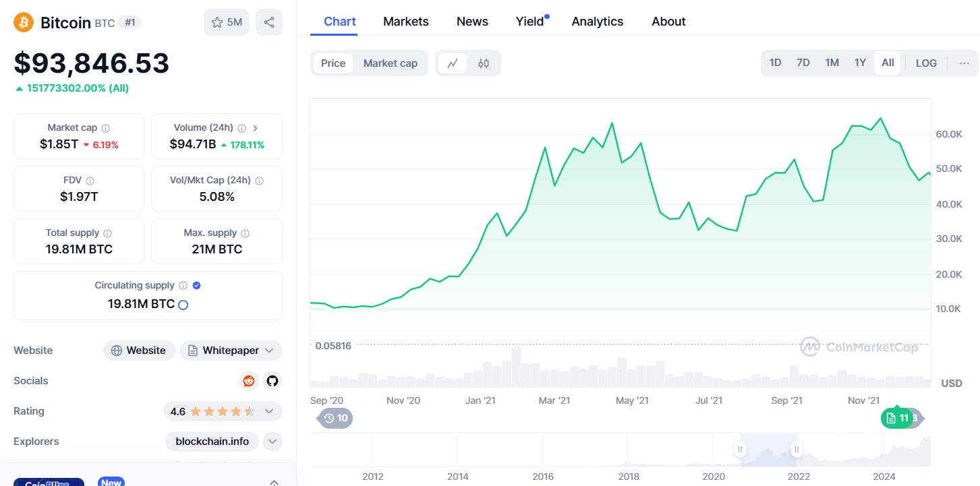Click the $94.71B volume value
Image resolution: width=980 pixels, height=486 pixels.
[x=193, y=144]
